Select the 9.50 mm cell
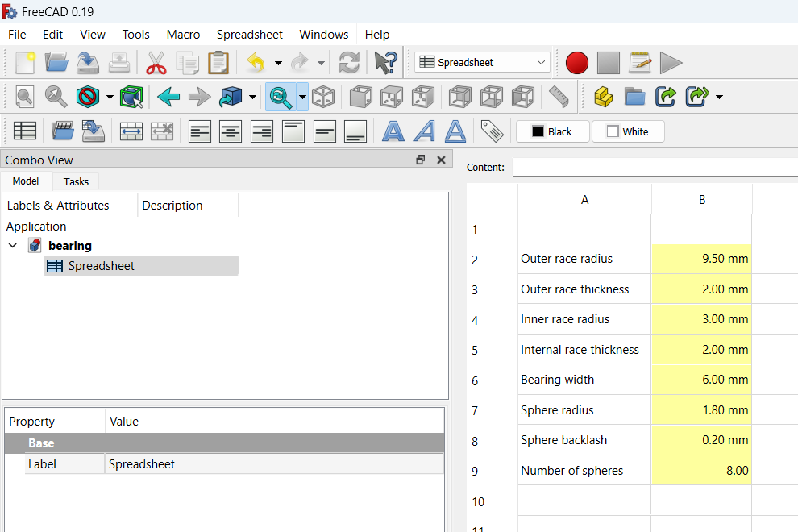 tap(701, 259)
